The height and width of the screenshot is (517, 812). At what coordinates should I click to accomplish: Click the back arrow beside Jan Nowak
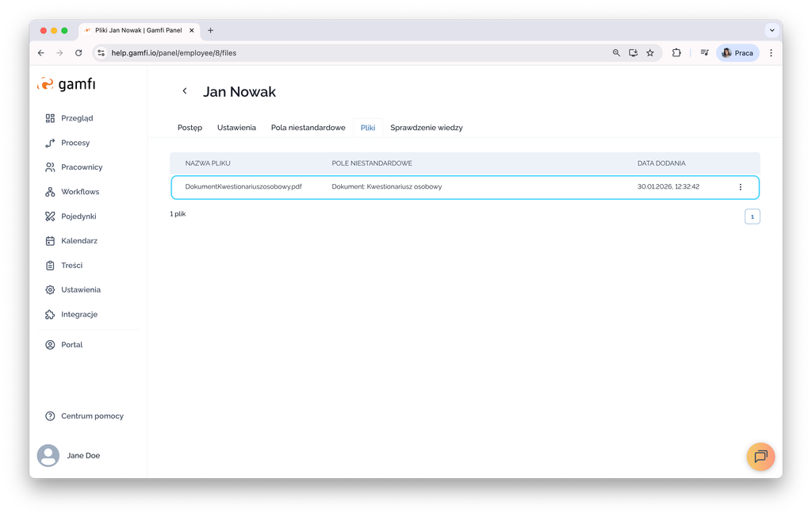pyautogui.click(x=185, y=91)
